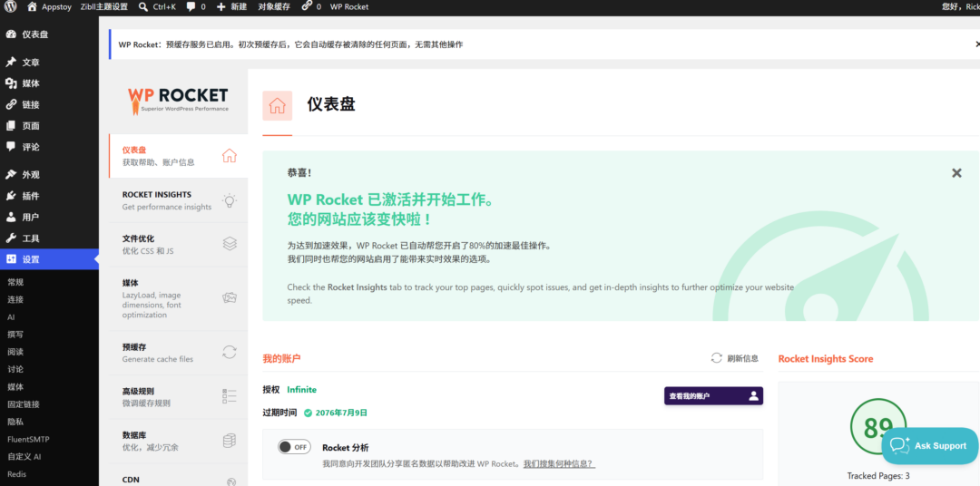Open the 连接 settings submenu
This screenshot has height=486, width=980.
coord(15,300)
